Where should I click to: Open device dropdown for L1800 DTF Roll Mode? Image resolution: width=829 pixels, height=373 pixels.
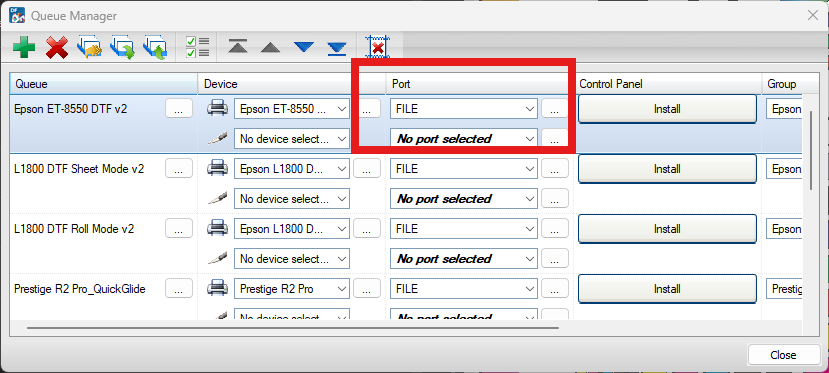pos(292,229)
